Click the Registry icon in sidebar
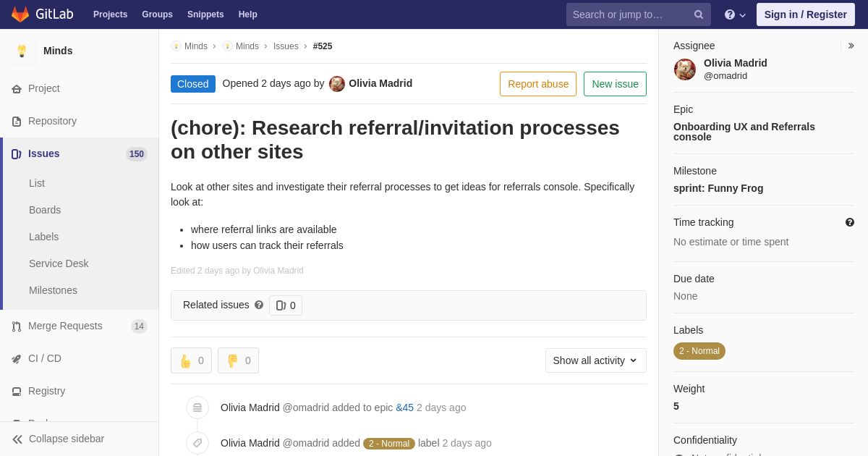Image resolution: width=868 pixels, height=456 pixels. click(x=17, y=392)
